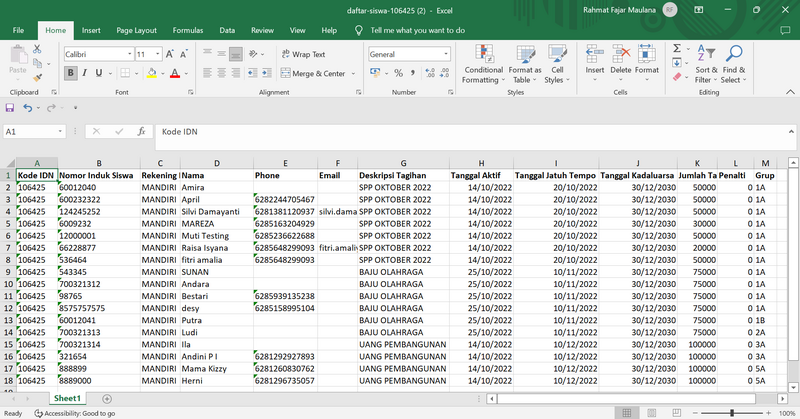
Task: Save the workbook with floppy icon
Action: (10, 108)
